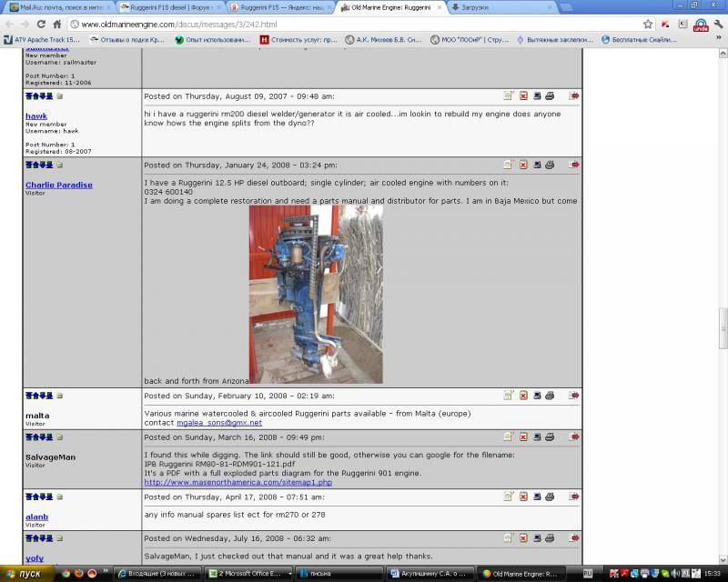Screen dimensions: 728x582
Task: Click the blue outboard engine photo
Action: tap(316, 294)
